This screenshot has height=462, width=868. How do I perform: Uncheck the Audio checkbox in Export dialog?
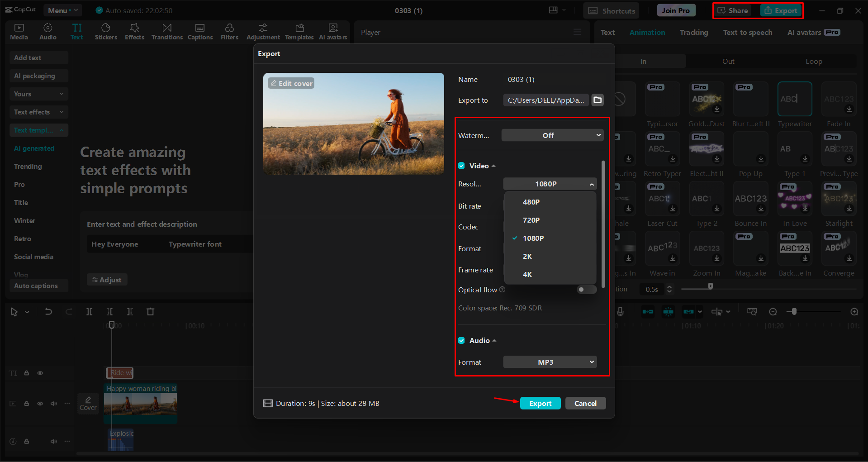pos(461,340)
